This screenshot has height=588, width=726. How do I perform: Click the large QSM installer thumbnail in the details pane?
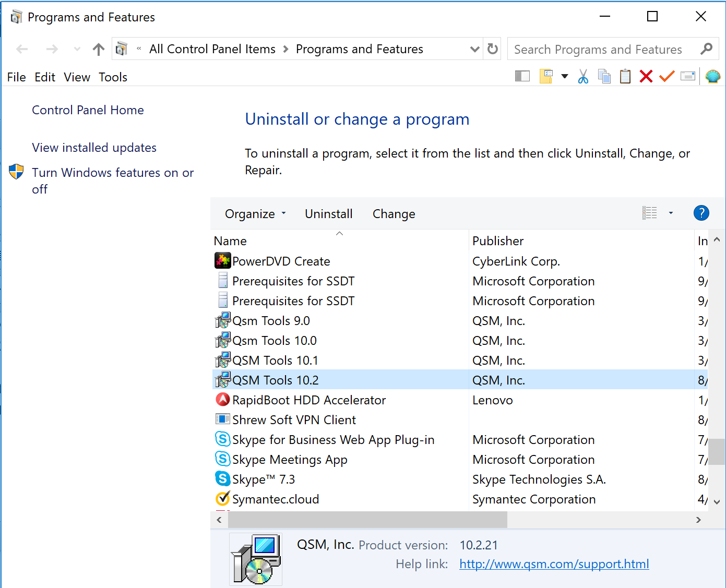click(x=256, y=559)
